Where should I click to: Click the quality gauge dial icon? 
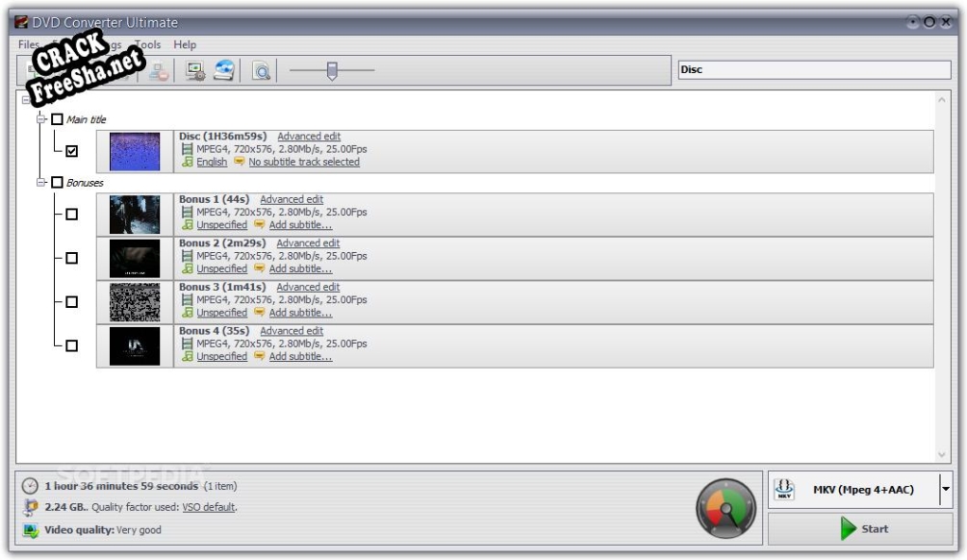point(725,508)
